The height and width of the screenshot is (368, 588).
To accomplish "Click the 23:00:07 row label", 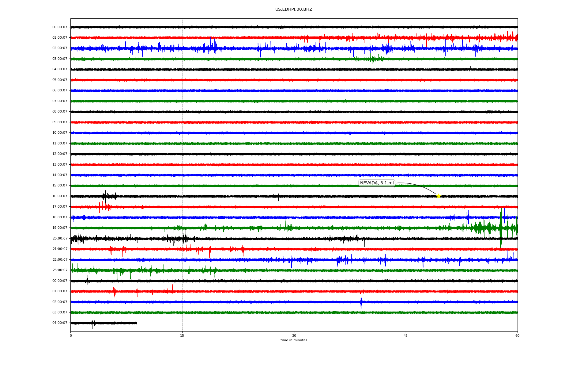I will coord(60,270).
